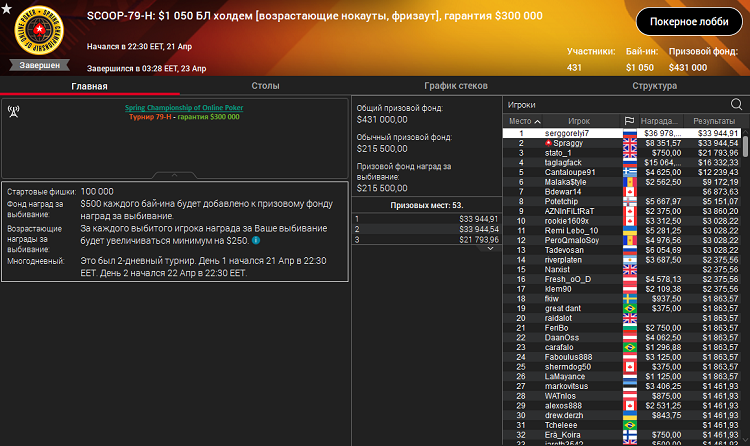Click the SCOOP tournament logo
Screen dimensions: 750x446
click(x=39, y=31)
